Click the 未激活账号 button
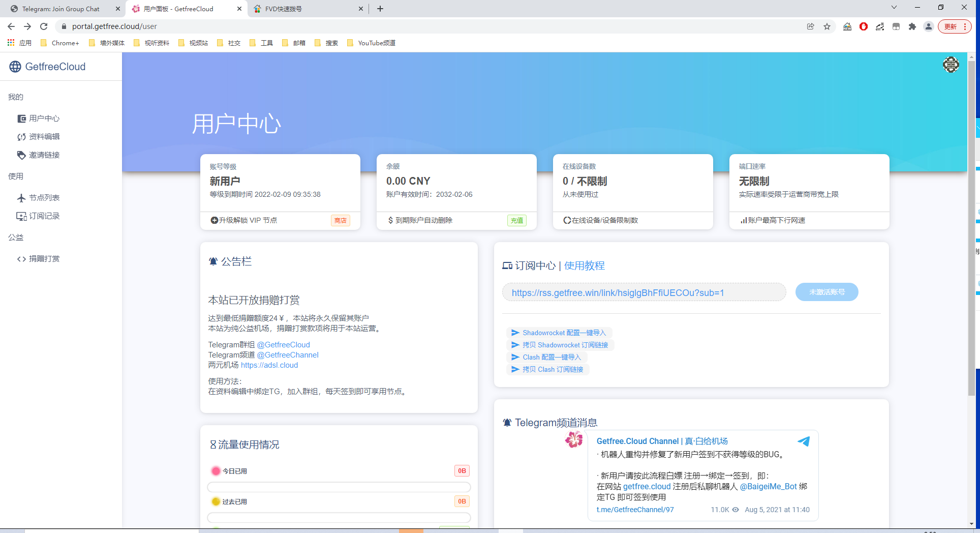This screenshot has height=533, width=980. (827, 292)
